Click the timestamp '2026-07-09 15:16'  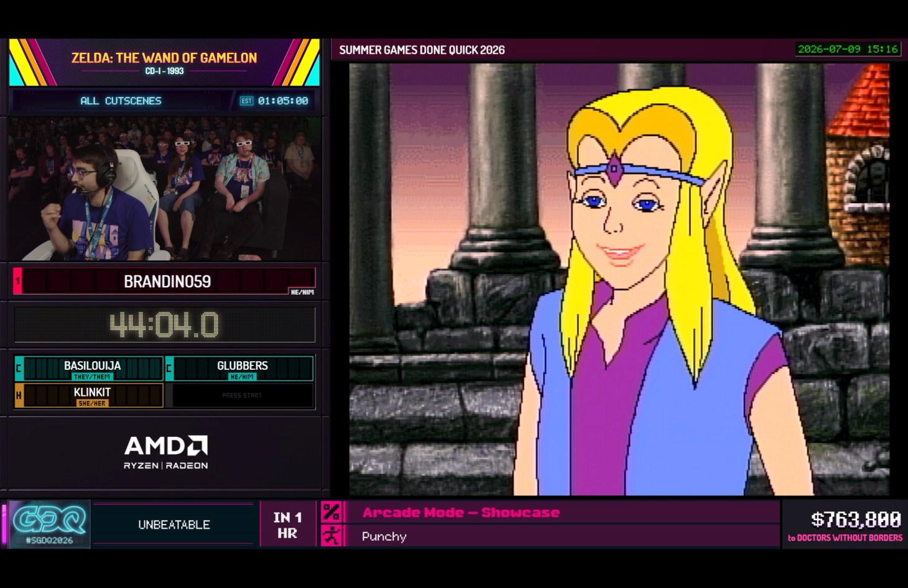coord(848,49)
